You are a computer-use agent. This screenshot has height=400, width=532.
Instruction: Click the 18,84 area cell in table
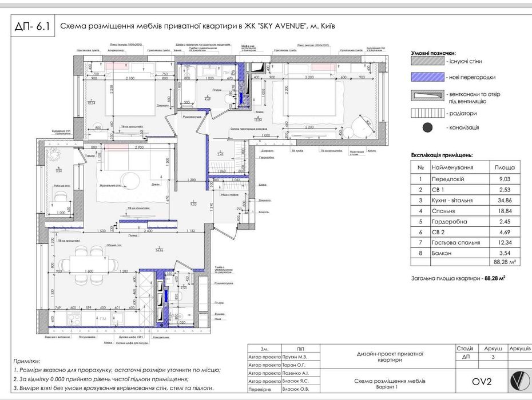(505, 211)
